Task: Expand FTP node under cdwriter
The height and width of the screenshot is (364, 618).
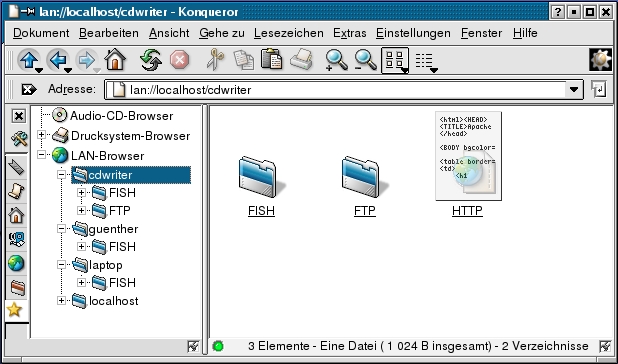Action: pyautogui.click(x=81, y=210)
